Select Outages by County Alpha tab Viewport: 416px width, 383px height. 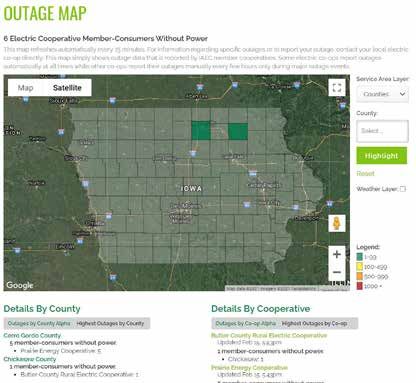pyautogui.click(x=39, y=323)
